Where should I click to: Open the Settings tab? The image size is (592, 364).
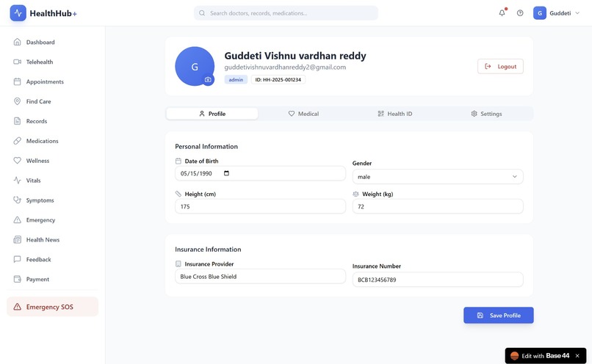[486, 114]
